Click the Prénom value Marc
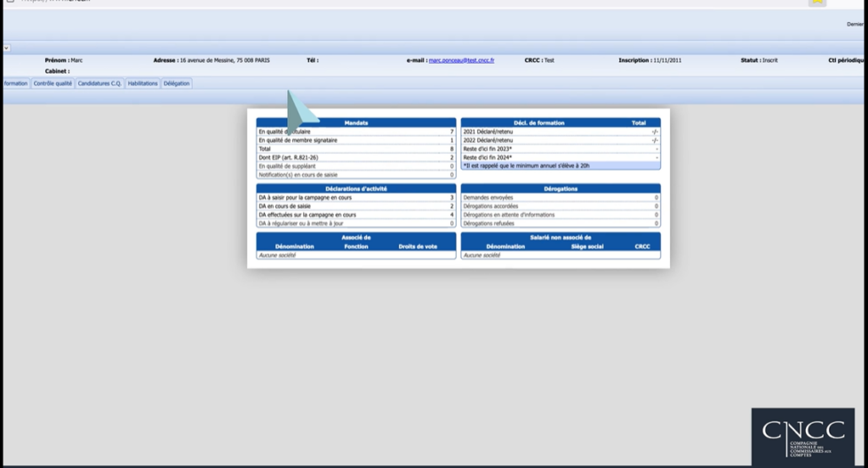 click(76, 60)
